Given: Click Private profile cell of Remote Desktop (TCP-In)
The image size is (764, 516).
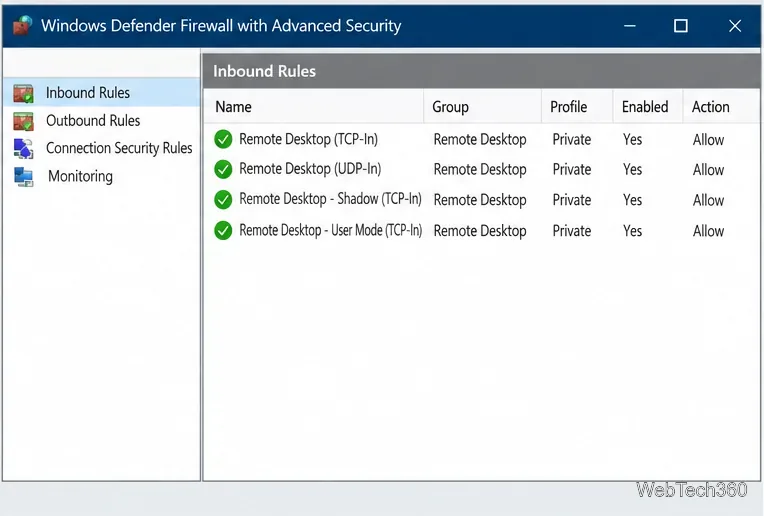Looking at the screenshot, I should coord(572,140).
